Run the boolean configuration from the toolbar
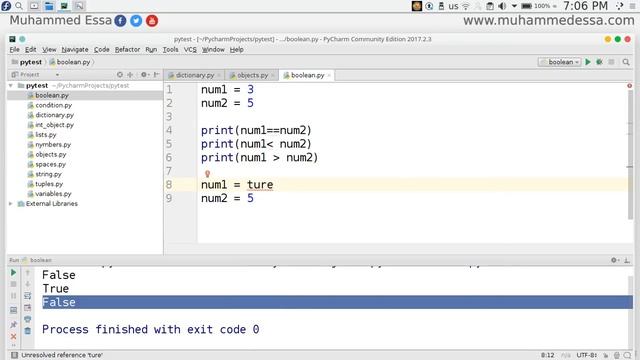 pyautogui.click(x=588, y=62)
